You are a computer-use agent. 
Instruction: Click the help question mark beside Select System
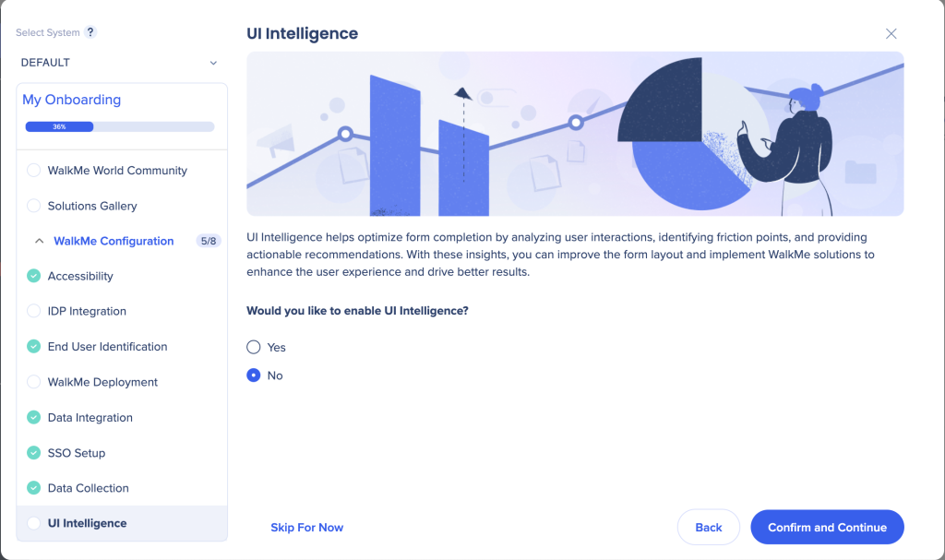click(x=90, y=32)
